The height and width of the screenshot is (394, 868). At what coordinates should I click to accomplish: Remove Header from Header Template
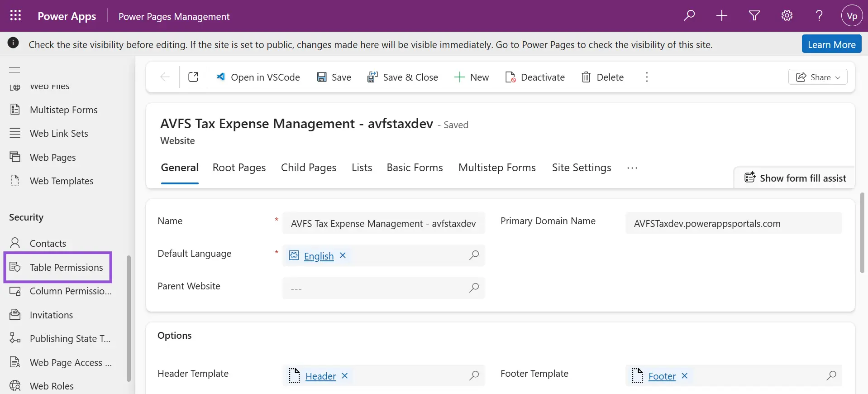345,376
